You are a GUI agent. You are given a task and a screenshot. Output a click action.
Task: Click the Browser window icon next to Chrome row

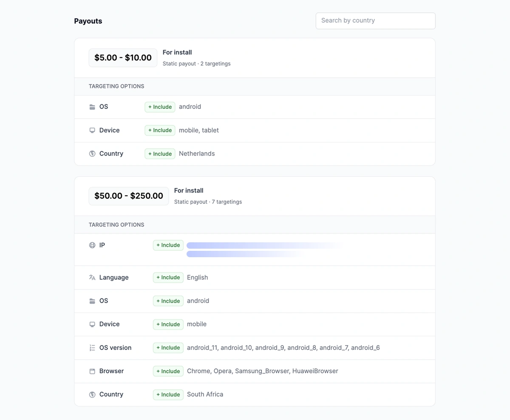point(92,371)
